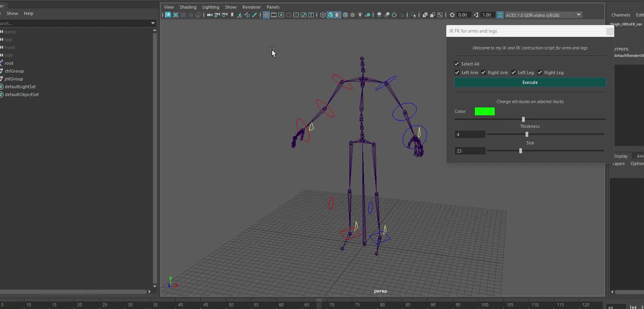Open the Renderer menu
This screenshot has height=309, width=644.
tap(251, 7)
